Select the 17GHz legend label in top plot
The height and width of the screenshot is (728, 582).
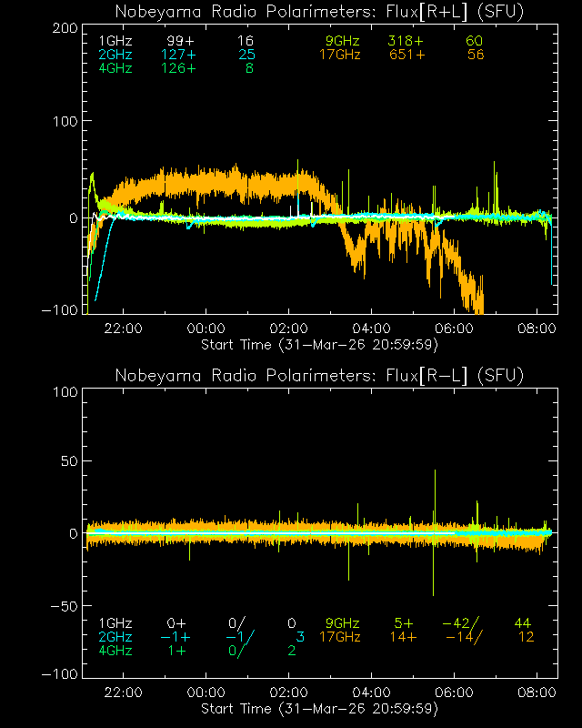pyautogui.click(x=339, y=55)
